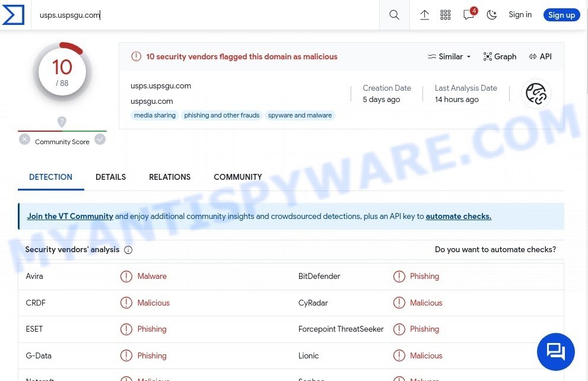The height and width of the screenshot is (381, 588).
Task: Switch to the DETAILS tab
Action: click(x=110, y=177)
